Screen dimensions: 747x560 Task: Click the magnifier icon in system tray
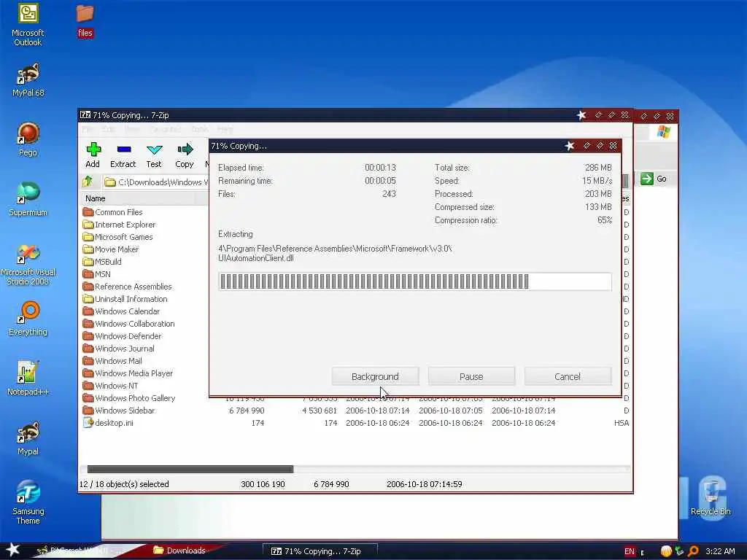pyautogui.click(x=693, y=551)
